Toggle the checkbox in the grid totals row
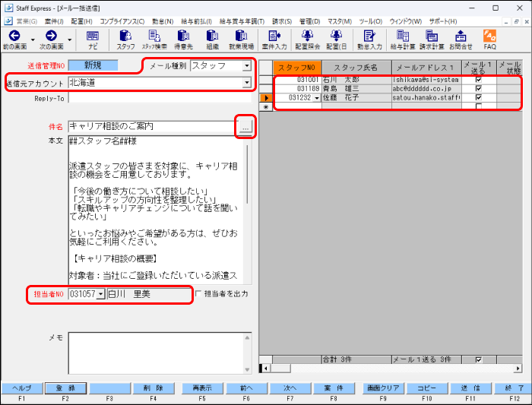The image size is (532, 405). [478, 359]
